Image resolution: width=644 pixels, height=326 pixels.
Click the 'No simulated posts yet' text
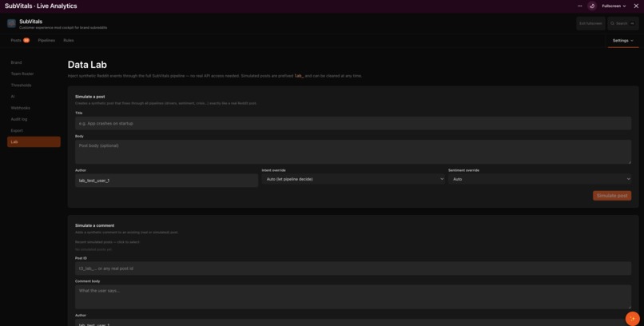(93, 249)
